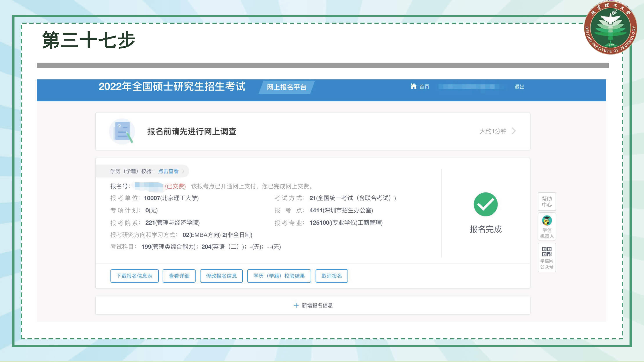Image resolution: width=644 pixels, height=362 pixels.
Task: Click the home icon beside 首页
Action: (414, 86)
